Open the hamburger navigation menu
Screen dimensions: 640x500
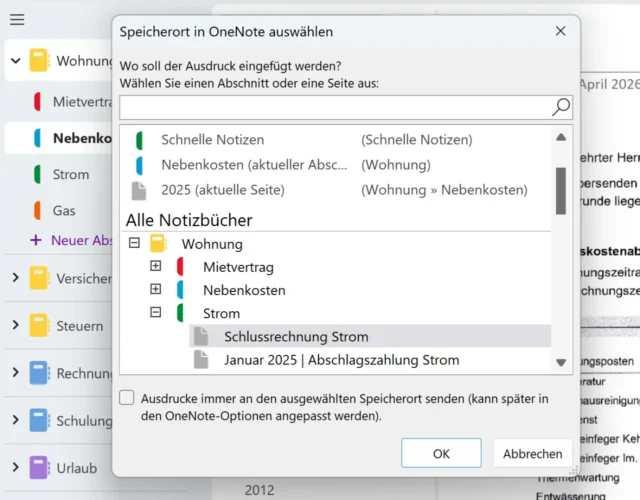[x=17, y=19]
